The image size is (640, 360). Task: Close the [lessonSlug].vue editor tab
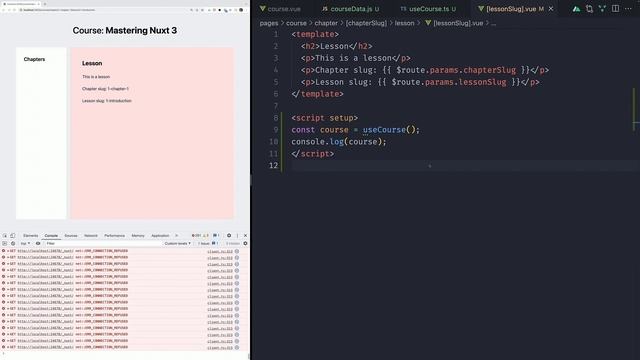pos(551,9)
